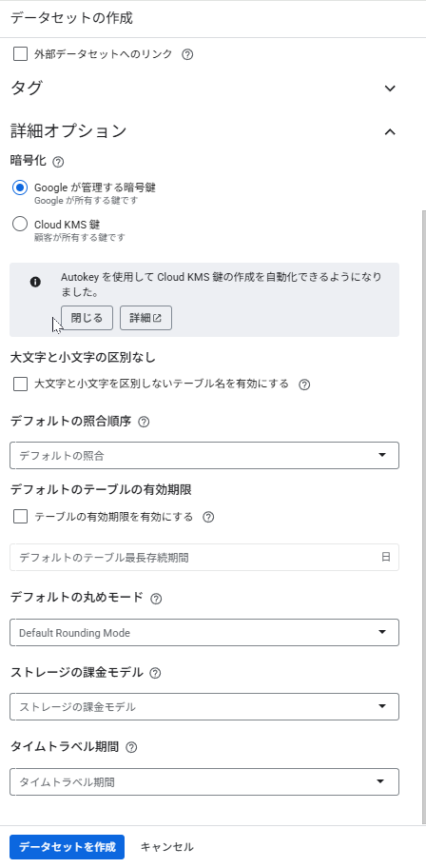The width and height of the screenshot is (426, 868).
Task: Show help for デフォルトの丸めモード
Action: pyautogui.click(x=156, y=599)
